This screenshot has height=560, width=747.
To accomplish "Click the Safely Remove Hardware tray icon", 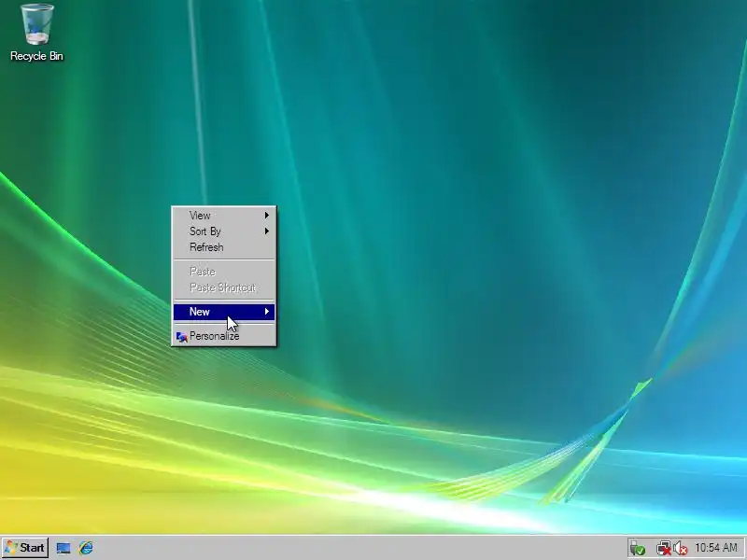I will click(638, 549).
